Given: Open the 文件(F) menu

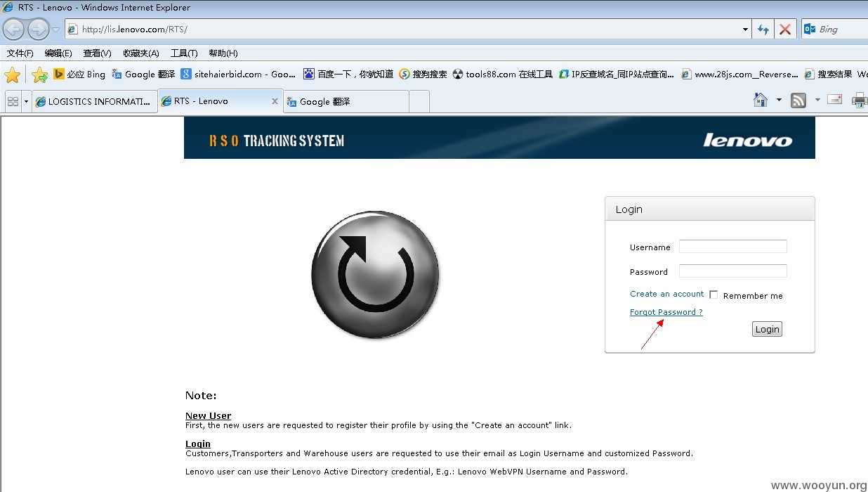Looking at the screenshot, I should point(20,53).
